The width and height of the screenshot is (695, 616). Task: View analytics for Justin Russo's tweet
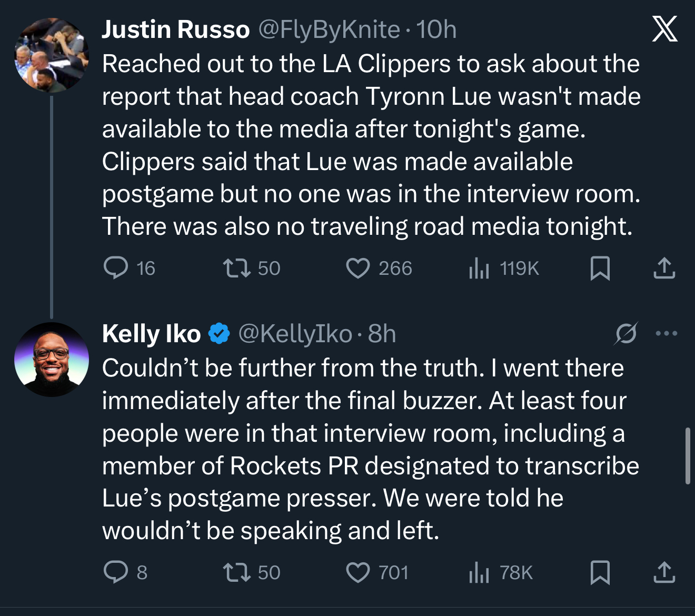coord(479,268)
